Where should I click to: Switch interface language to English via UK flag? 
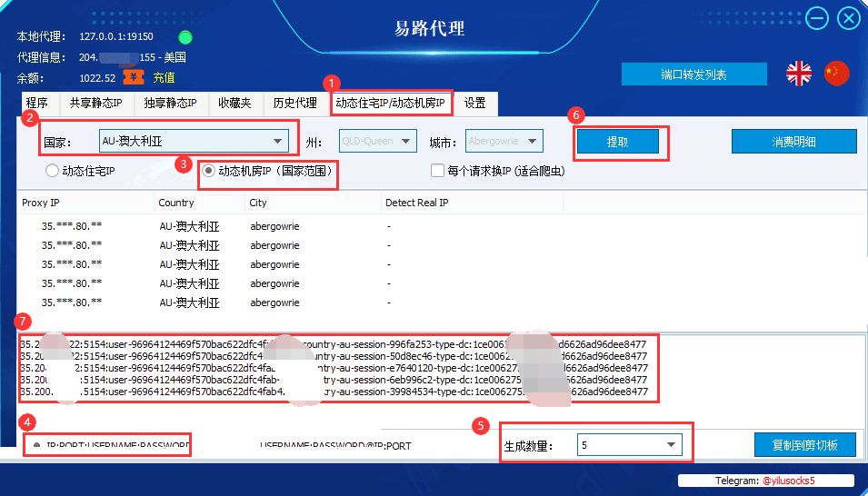pyautogui.click(x=799, y=74)
